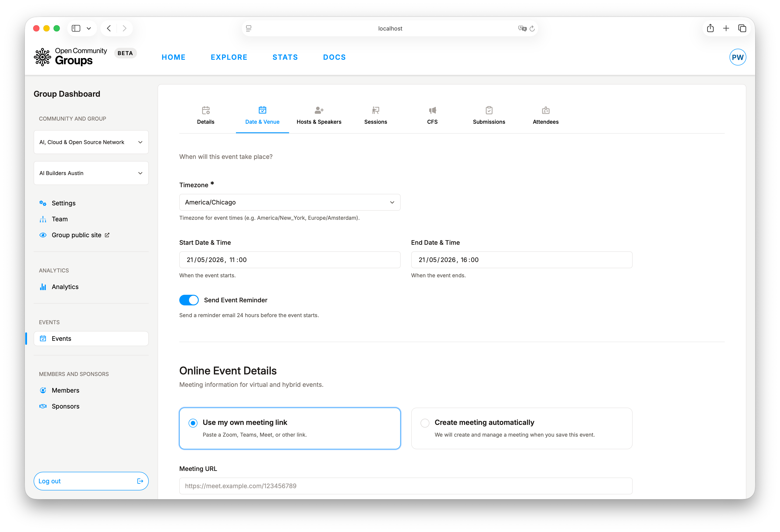Open the Timezone America/Chicago dropdown
780x532 pixels.
290,202
